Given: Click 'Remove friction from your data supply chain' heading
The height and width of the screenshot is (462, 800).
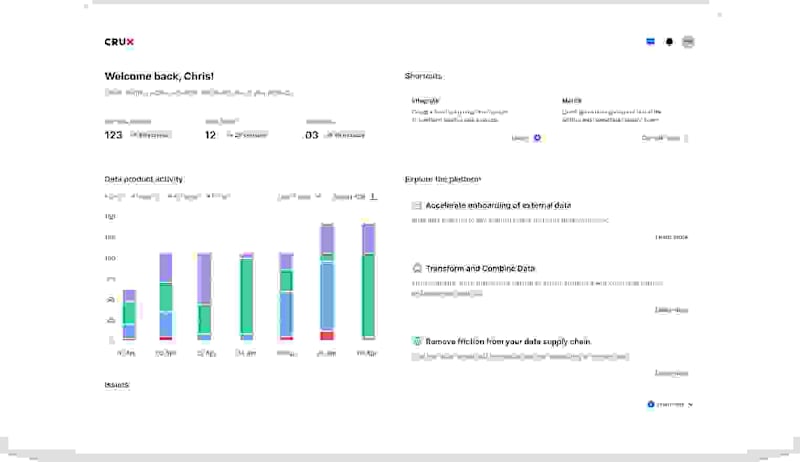Looking at the screenshot, I should pos(508,341).
